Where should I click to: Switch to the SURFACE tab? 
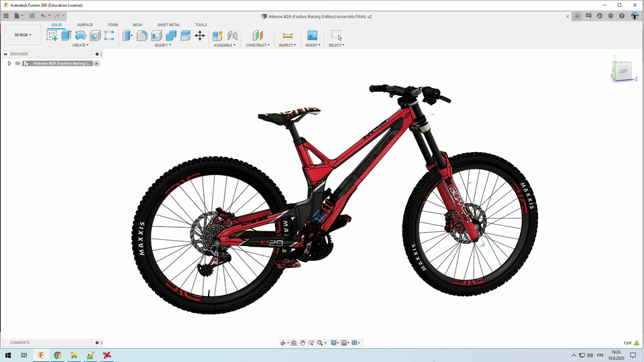(85, 25)
